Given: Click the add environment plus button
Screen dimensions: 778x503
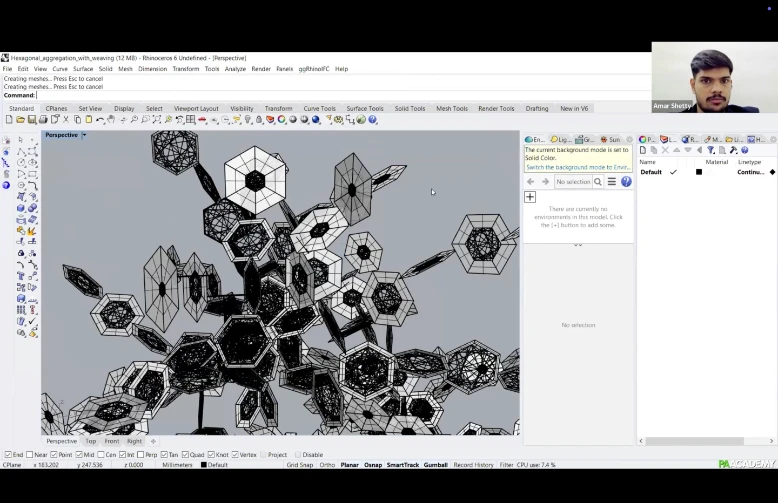Looking at the screenshot, I should point(530,197).
